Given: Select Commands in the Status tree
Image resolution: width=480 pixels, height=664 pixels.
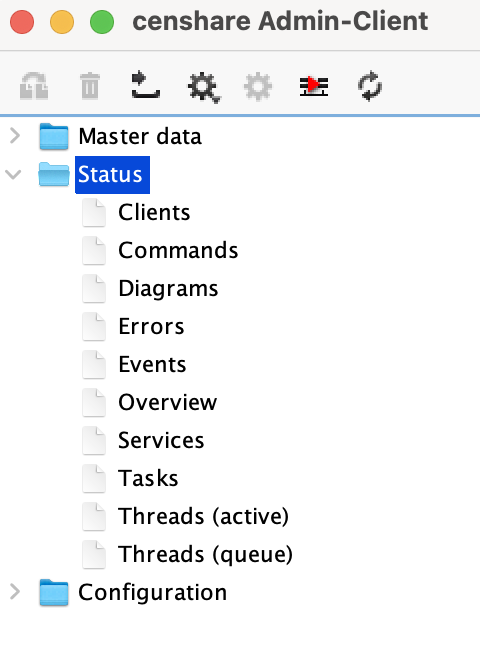Looking at the screenshot, I should [x=178, y=250].
